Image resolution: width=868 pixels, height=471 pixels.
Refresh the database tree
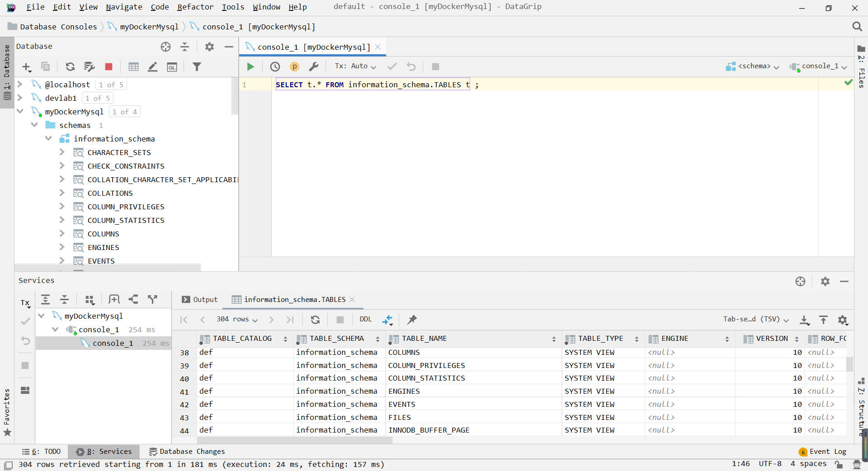coord(70,67)
